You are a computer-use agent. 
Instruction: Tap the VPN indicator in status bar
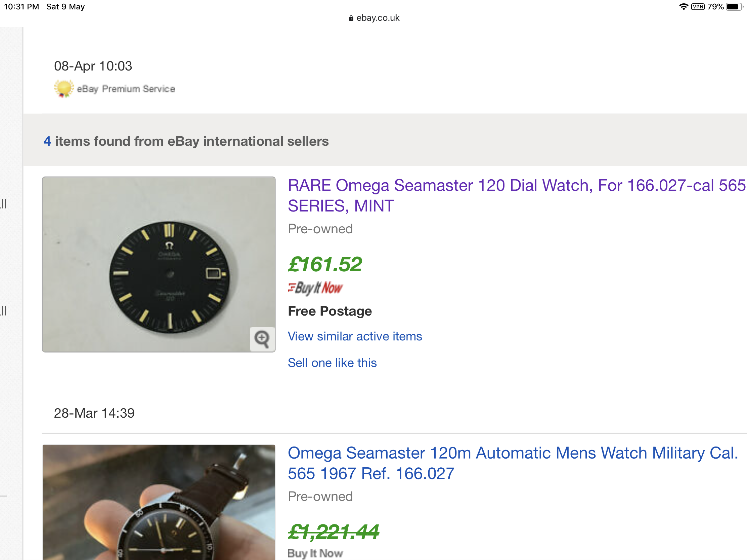[698, 7]
